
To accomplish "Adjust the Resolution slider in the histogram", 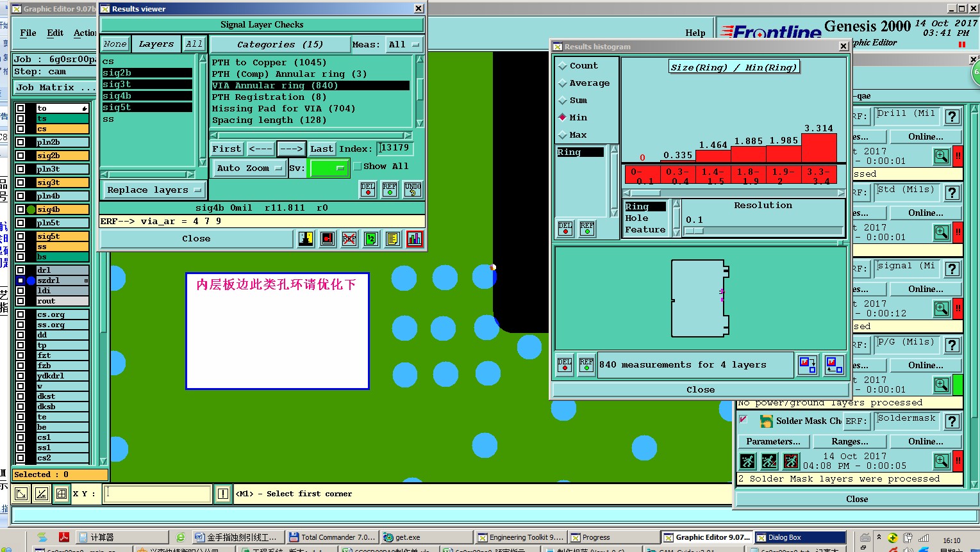I will click(x=763, y=231).
